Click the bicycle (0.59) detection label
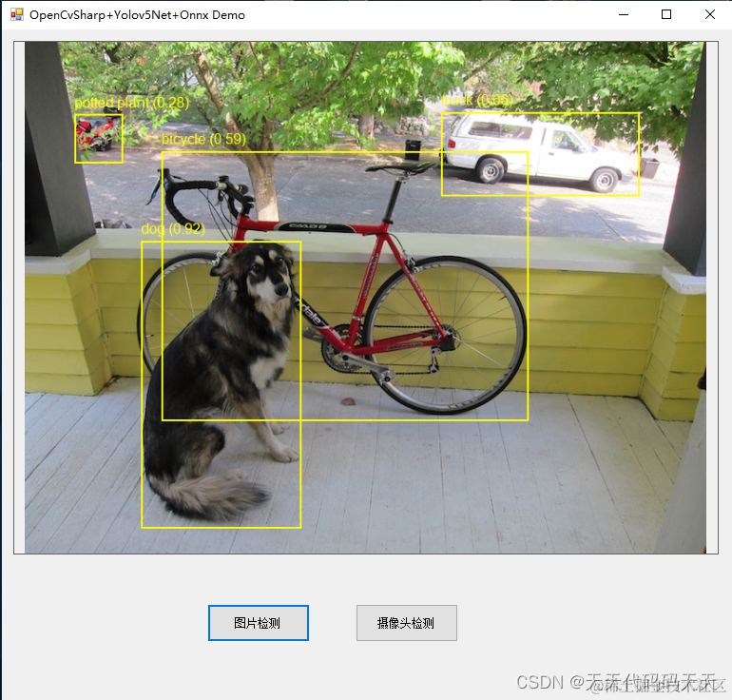 [203, 139]
